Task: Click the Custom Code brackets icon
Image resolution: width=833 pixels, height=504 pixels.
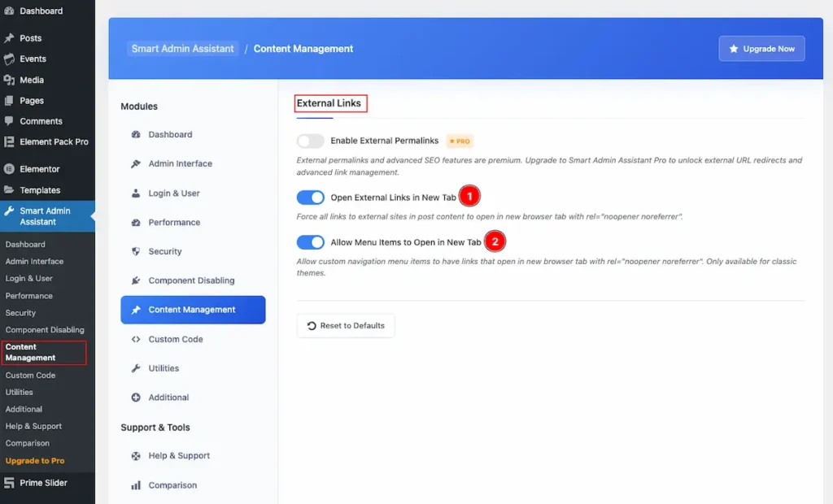Action: 136,339
